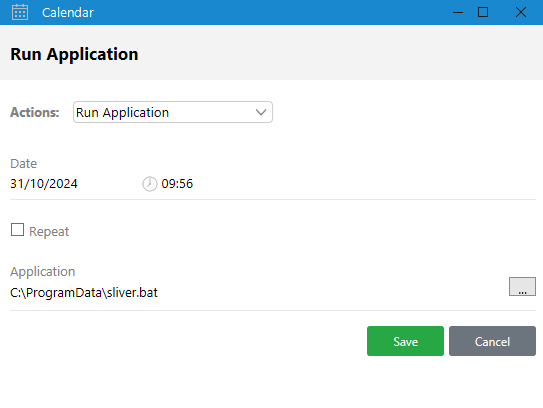Expand the Actions dropdown chevron
The width and height of the screenshot is (543, 408).
click(261, 112)
